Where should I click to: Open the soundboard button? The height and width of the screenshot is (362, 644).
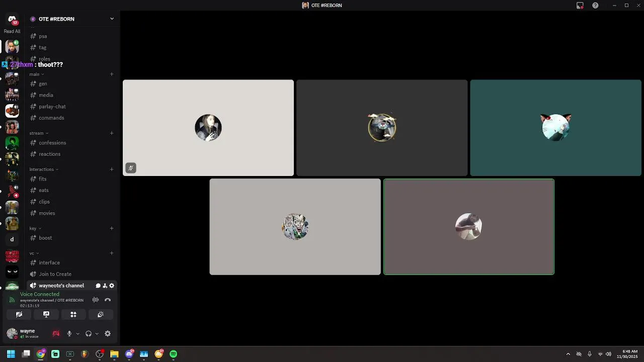101,314
